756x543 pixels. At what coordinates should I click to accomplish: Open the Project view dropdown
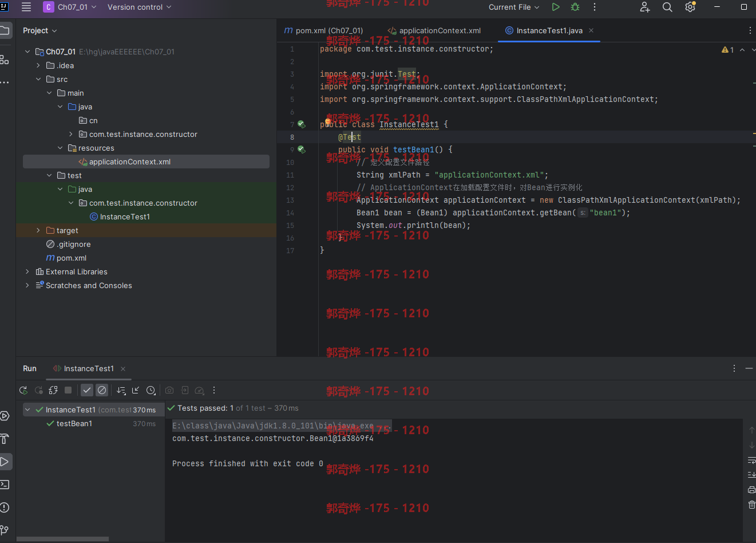point(40,30)
